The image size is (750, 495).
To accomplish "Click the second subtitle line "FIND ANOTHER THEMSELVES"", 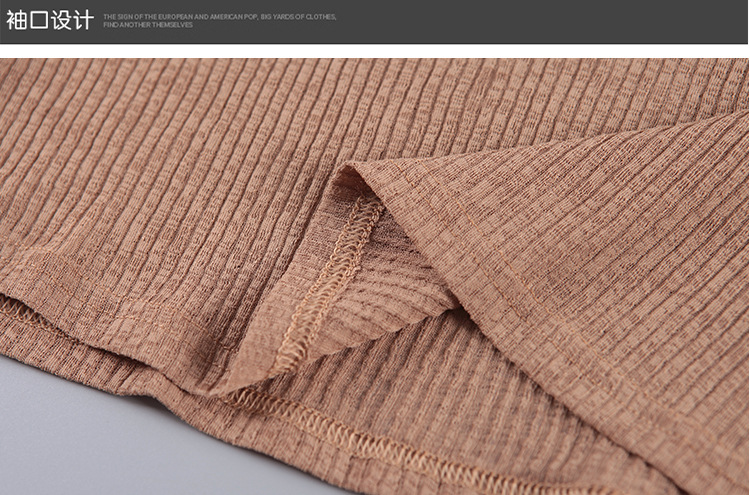I will click(148, 25).
